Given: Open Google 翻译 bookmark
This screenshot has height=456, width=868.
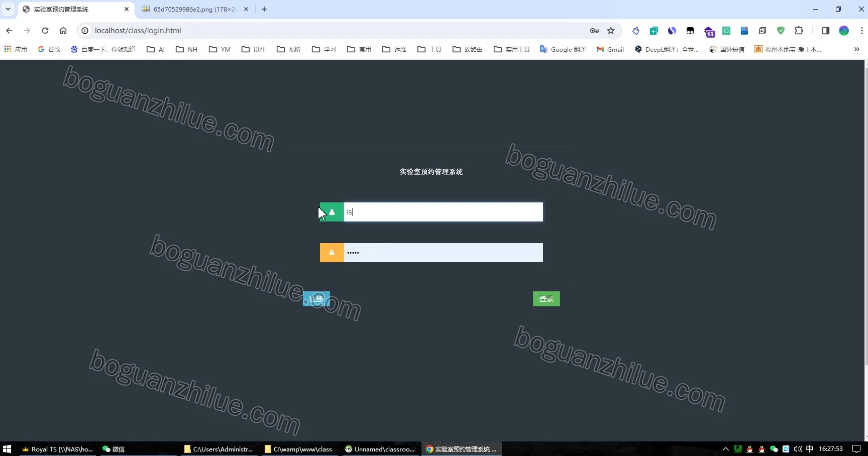Looking at the screenshot, I should [563, 49].
